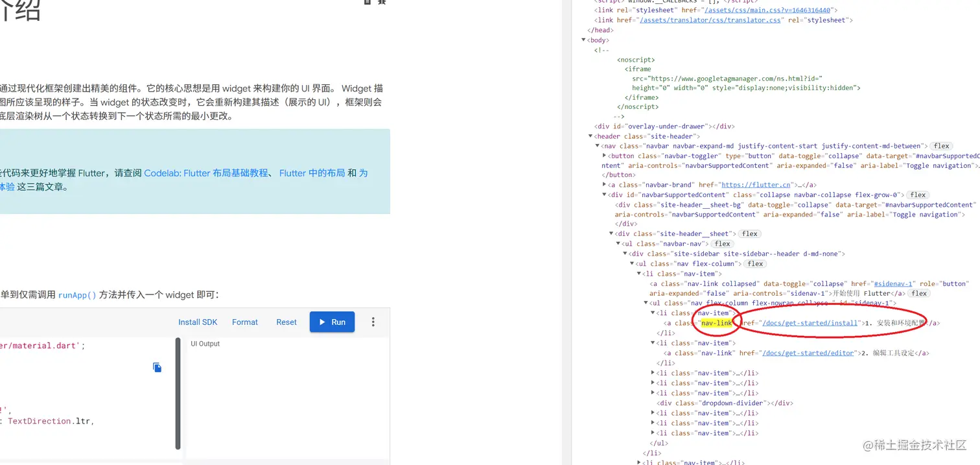This screenshot has width=980, height=465.
Task: Collapse the div site-header__sheet node
Action: [611, 233]
